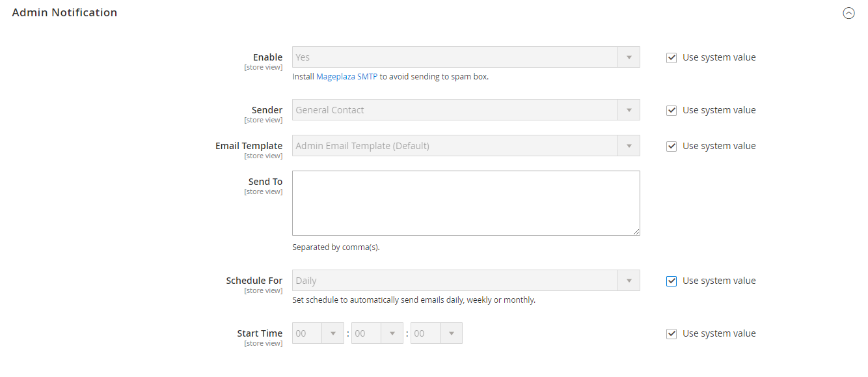Screen dimensions: 868x377
Task: Toggle Use system value for Email Template
Action: [x=671, y=147]
